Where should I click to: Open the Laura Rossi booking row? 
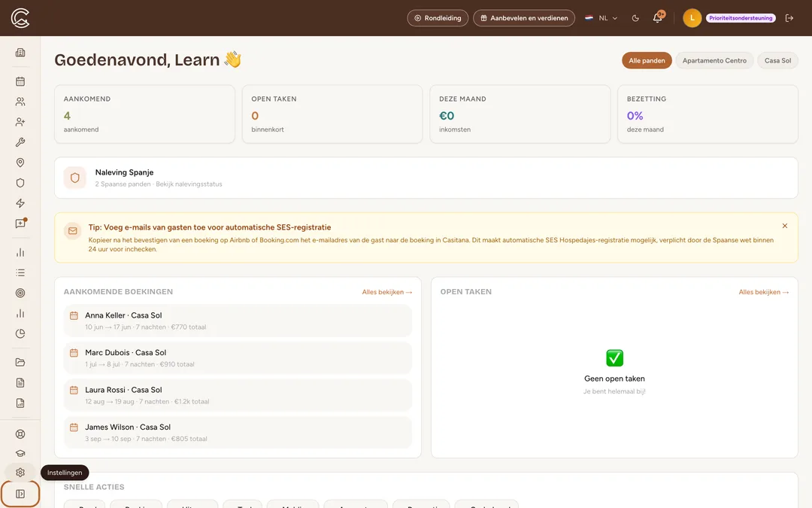(x=238, y=396)
